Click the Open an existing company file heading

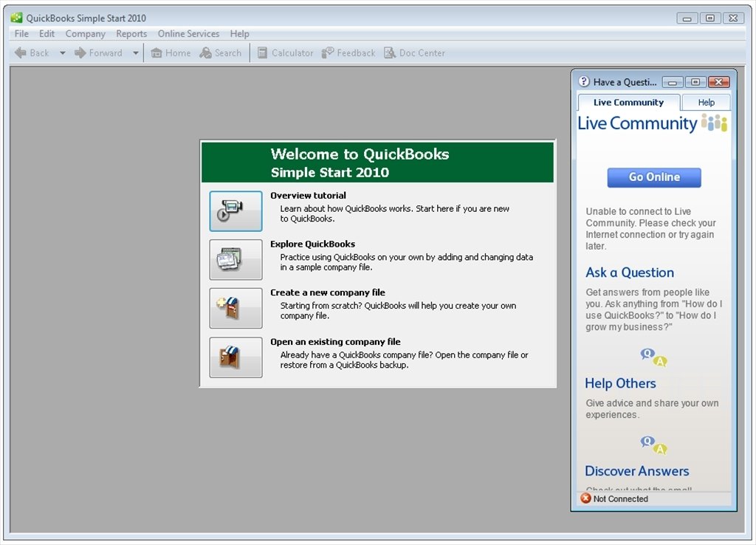coord(335,341)
